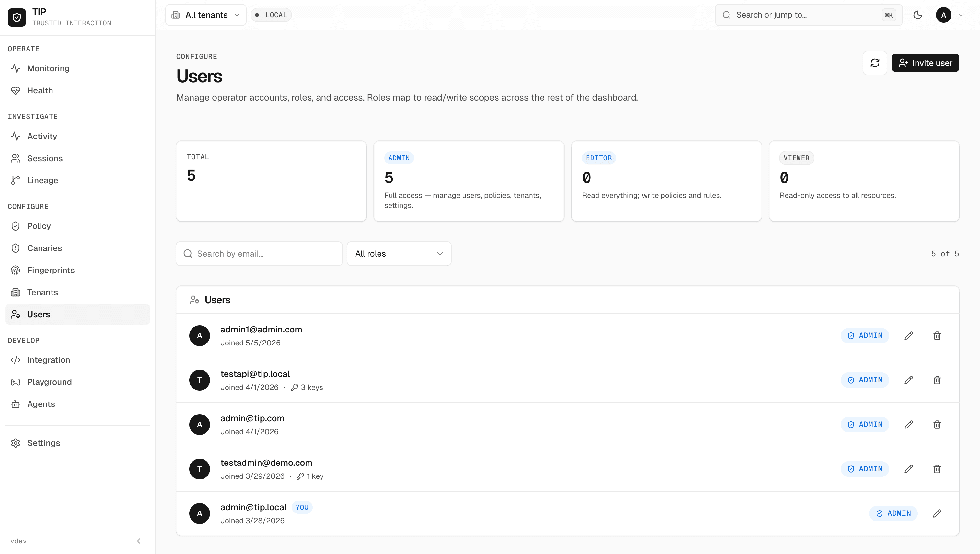Click ADMIN badge for testadmin@demo.com
This screenshot has height=554, width=980.
865,469
